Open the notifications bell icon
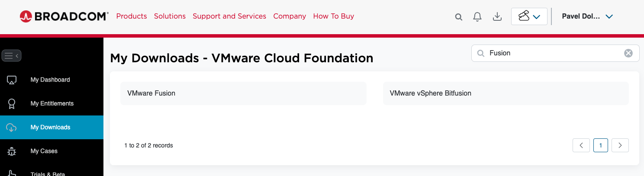The image size is (644, 176). click(477, 17)
